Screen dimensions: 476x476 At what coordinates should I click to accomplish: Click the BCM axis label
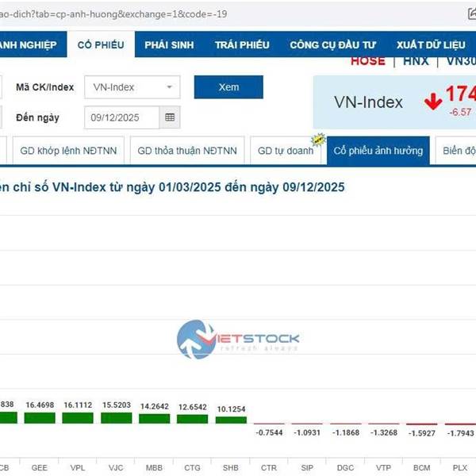click(422, 467)
